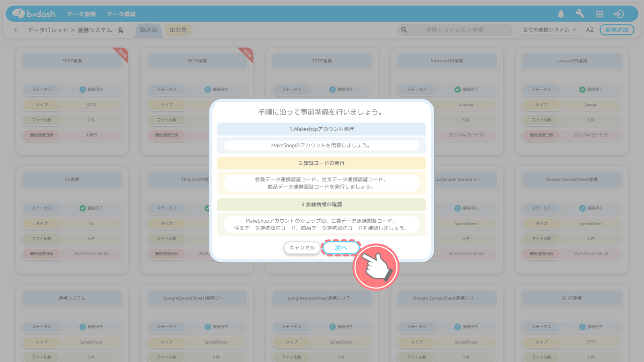This screenshot has width=644, height=362.
Task: Open the googlespreadshee(連携システ… card title
Action: pos(321,298)
